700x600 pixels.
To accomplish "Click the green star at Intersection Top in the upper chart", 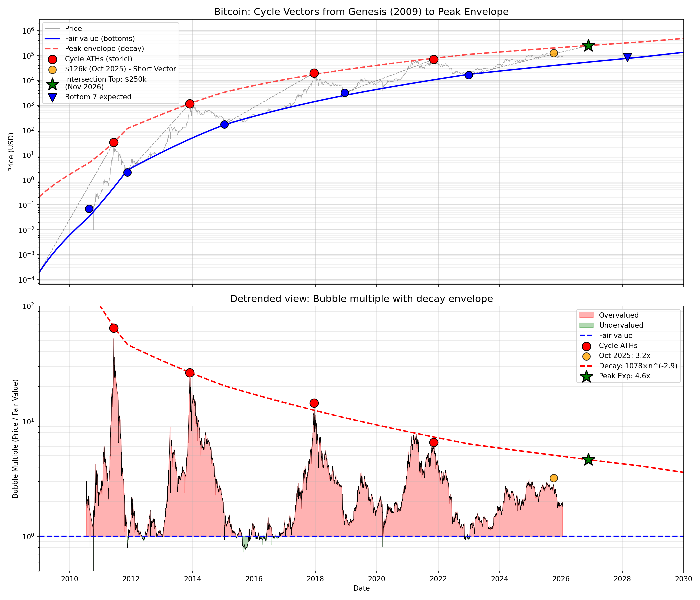I will click(588, 45).
